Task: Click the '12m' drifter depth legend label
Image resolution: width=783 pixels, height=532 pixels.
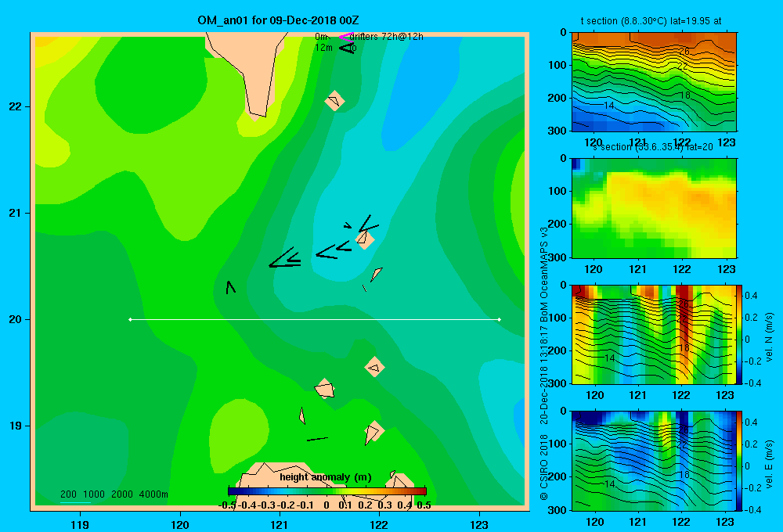Action: coord(323,48)
